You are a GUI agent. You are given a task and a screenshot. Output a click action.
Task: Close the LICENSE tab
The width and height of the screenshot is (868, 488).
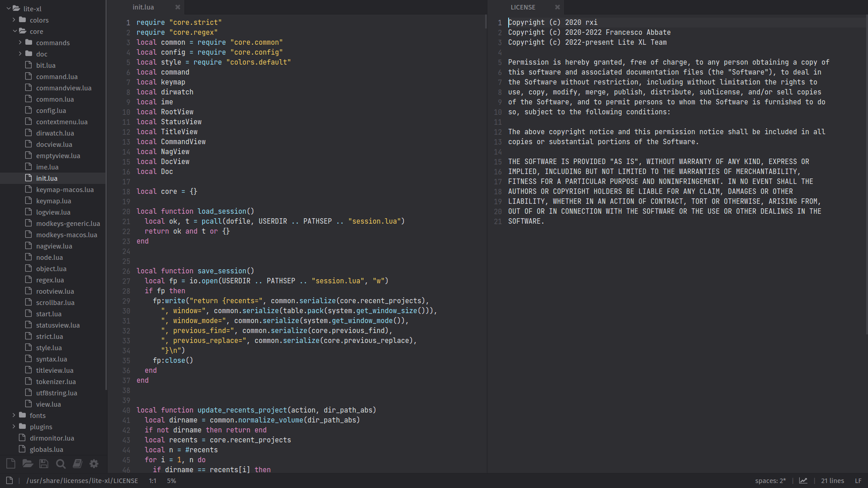[x=557, y=7]
